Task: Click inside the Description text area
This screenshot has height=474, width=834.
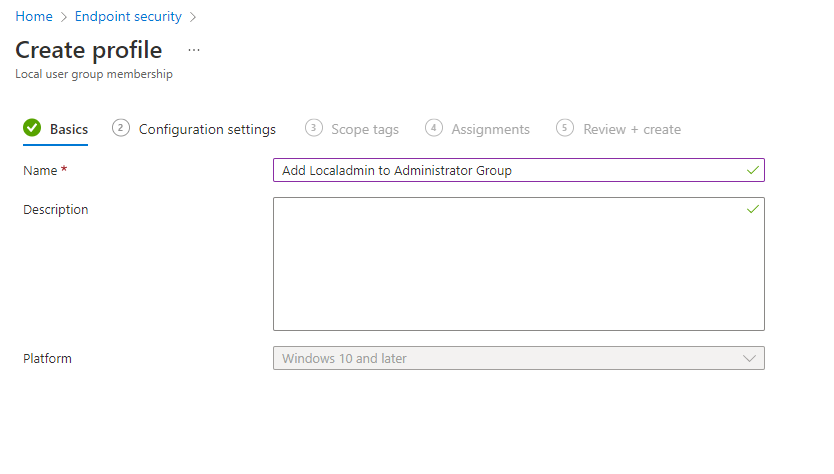Action: (519, 264)
